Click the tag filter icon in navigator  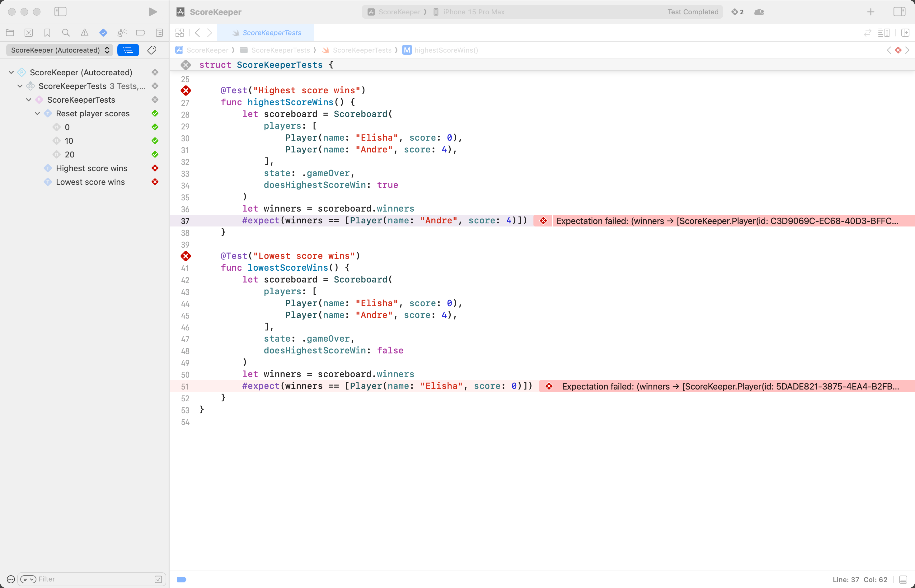(152, 50)
